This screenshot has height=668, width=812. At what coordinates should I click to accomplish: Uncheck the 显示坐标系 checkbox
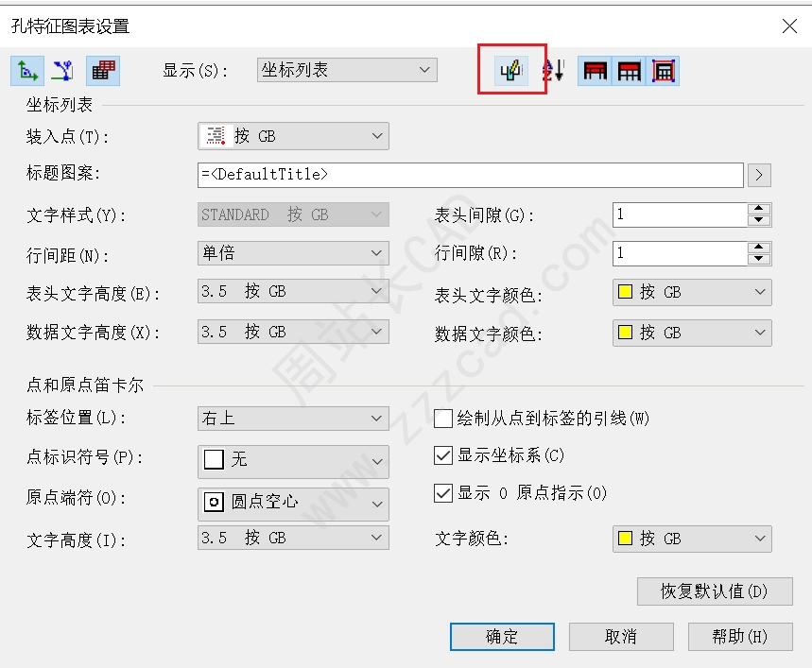[x=442, y=455]
